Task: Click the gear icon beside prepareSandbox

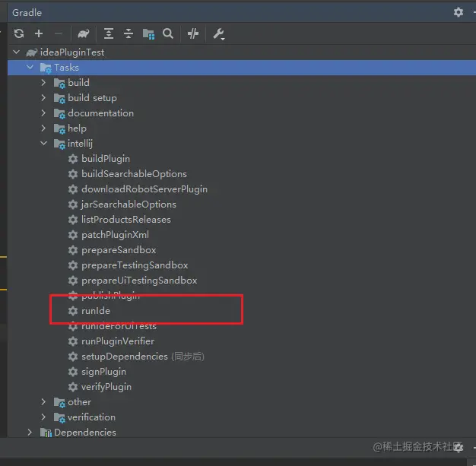Action: [73, 250]
